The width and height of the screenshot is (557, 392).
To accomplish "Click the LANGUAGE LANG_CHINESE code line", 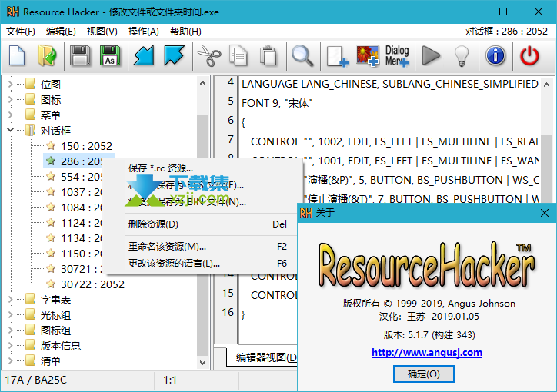I will 390,84.
